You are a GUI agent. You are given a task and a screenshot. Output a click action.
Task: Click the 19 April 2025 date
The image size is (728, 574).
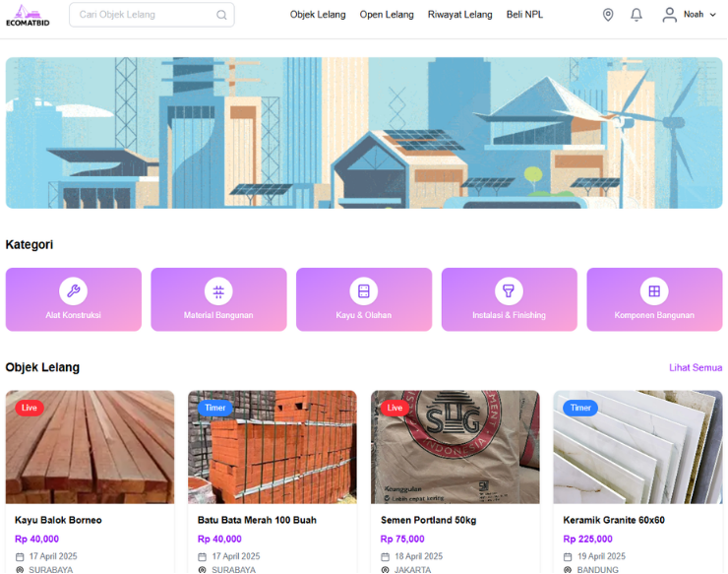click(601, 556)
